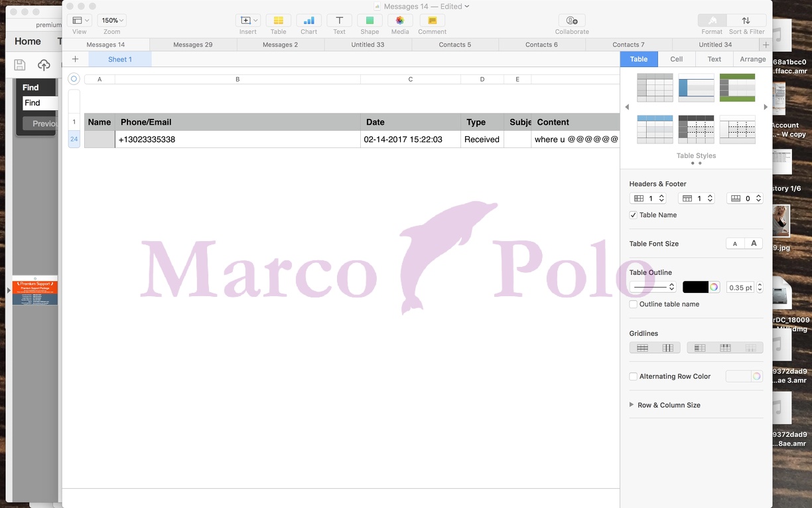812x508 pixels.
Task: Select column C header
Action: click(x=411, y=79)
